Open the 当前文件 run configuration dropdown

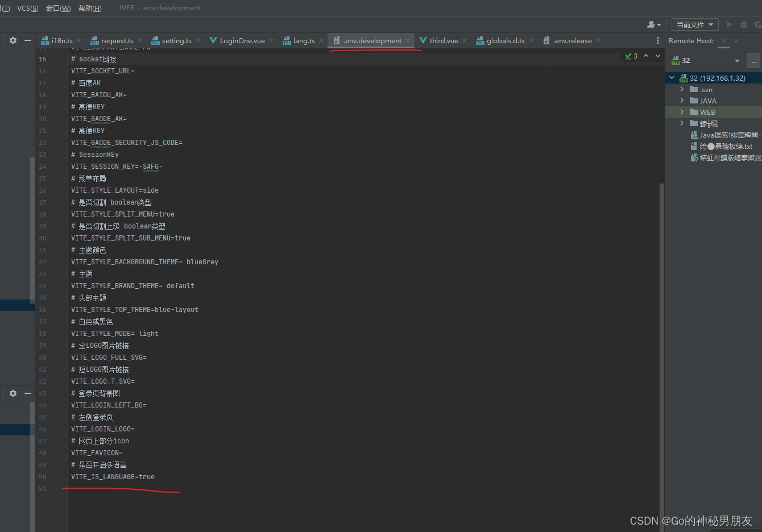[695, 24]
